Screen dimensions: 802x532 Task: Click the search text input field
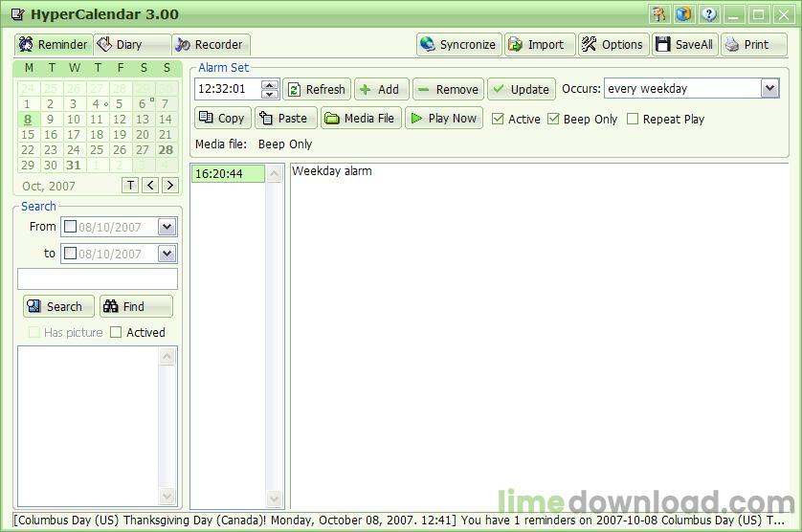(x=98, y=279)
